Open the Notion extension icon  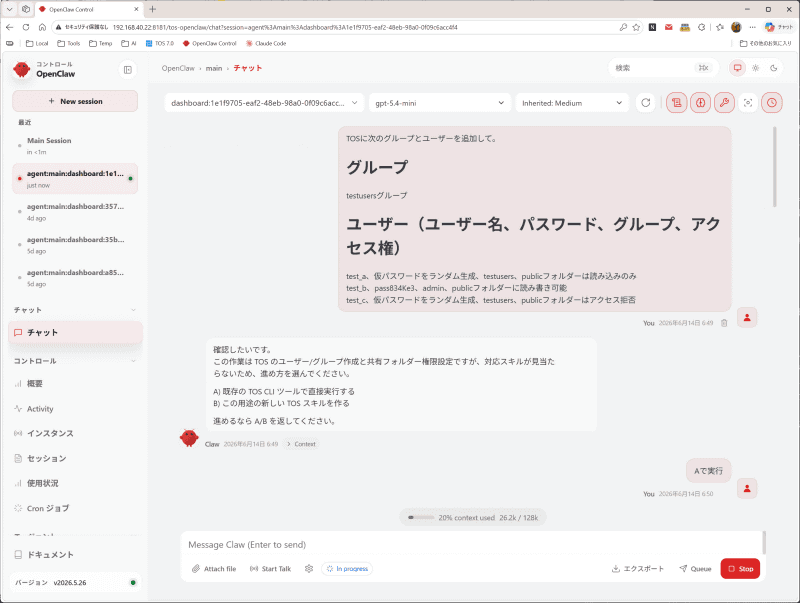[x=652, y=27]
